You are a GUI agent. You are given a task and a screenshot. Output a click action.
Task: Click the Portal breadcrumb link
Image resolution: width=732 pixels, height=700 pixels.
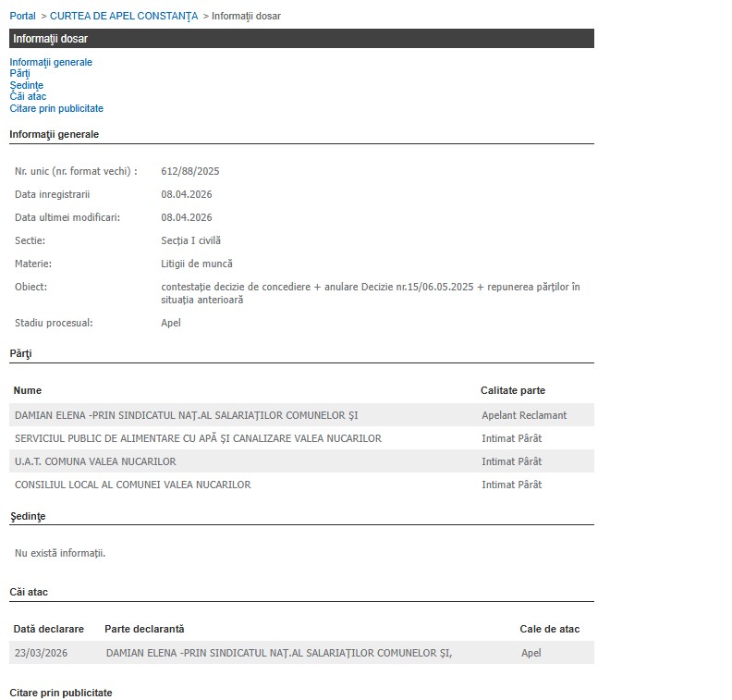[22, 16]
